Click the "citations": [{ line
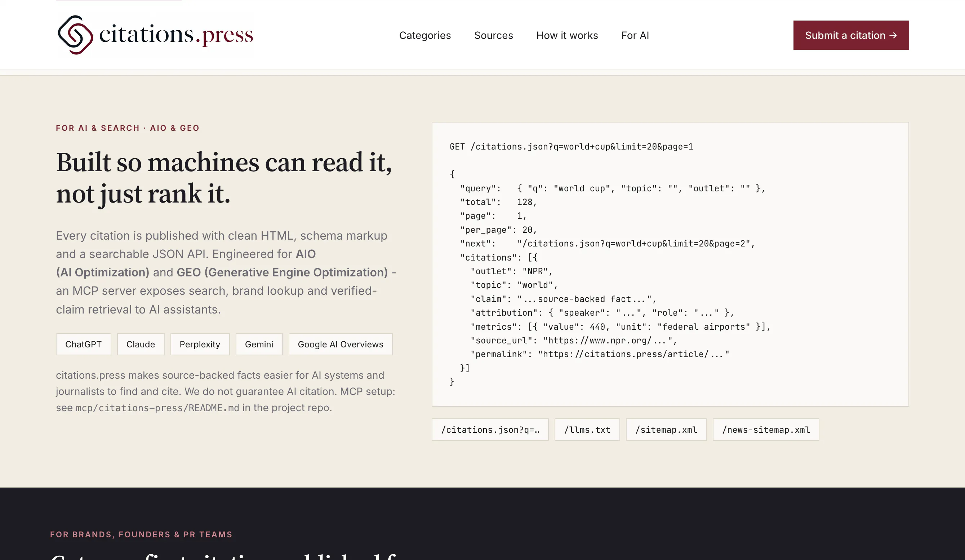Viewport: 965px width, 560px height. click(499, 258)
